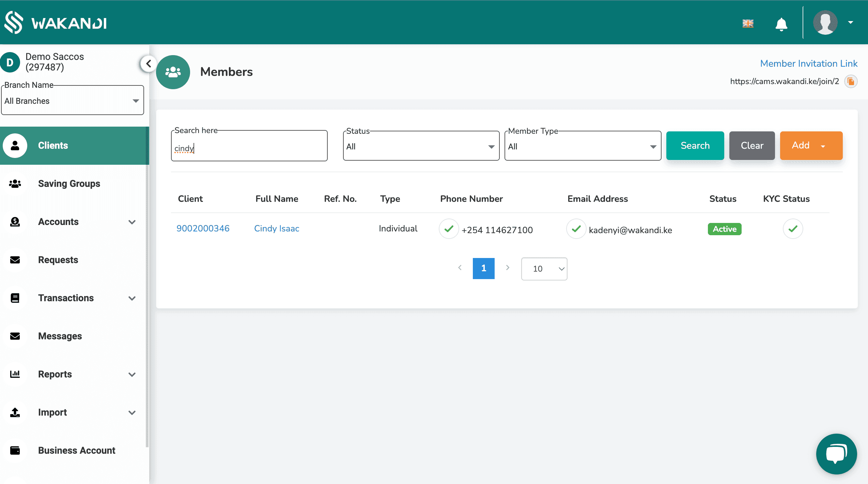Click the Import upload icon
This screenshot has height=484, width=868.
click(x=15, y=412)
